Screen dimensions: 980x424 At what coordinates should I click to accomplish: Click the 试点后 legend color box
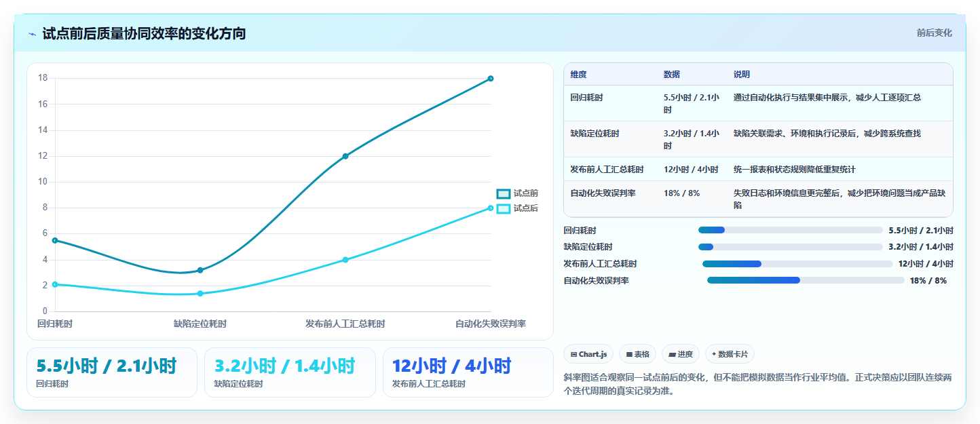pyautogui.click(x=503, y=208)
